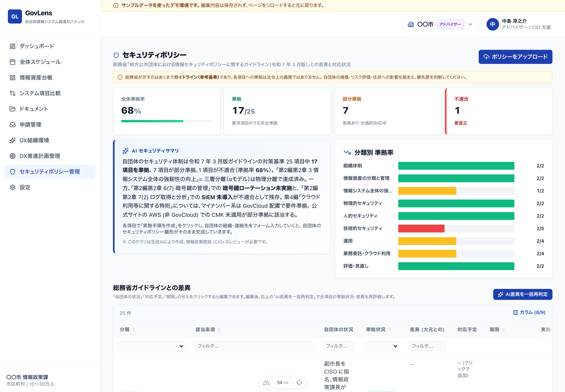Click the 自団体の状況 filter input
The image size is (565, 392).
(x=339, y=346)
